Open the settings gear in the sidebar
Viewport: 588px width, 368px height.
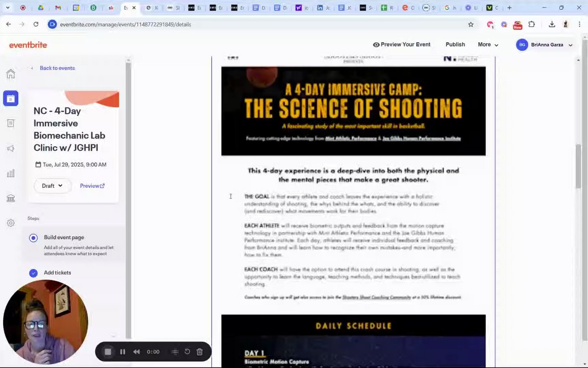point(11,223)
